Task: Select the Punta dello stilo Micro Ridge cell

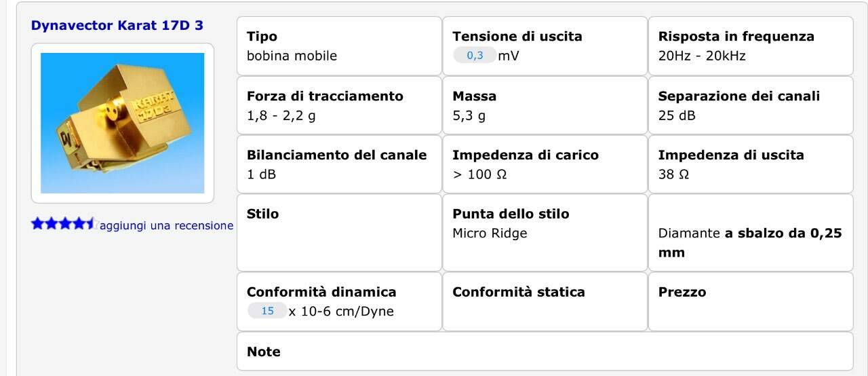Action: point(545,233)
